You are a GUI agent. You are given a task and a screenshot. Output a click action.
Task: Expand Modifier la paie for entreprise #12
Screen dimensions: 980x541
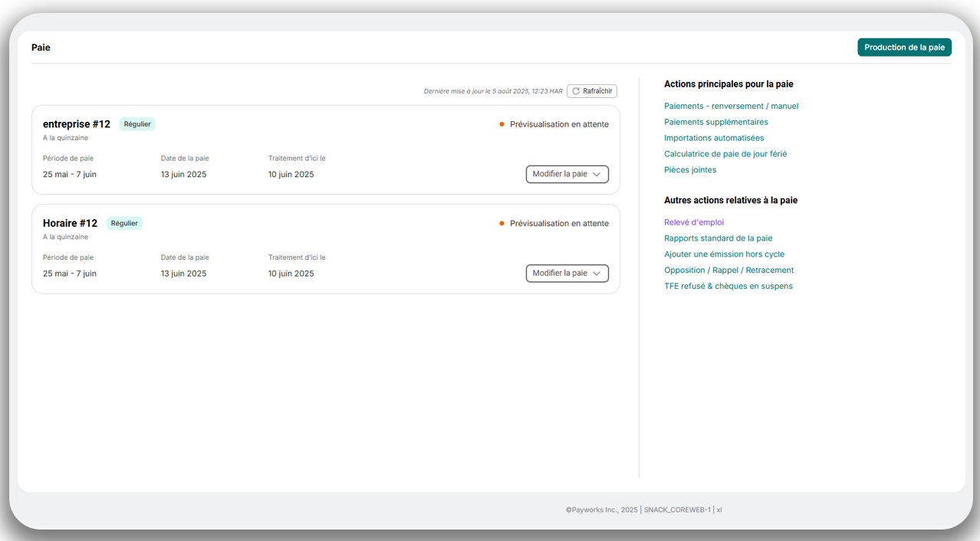[x=567, y=174]
